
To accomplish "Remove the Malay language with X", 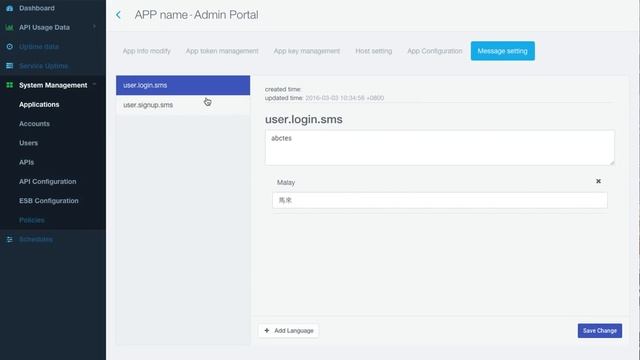I will coord(598,181).
